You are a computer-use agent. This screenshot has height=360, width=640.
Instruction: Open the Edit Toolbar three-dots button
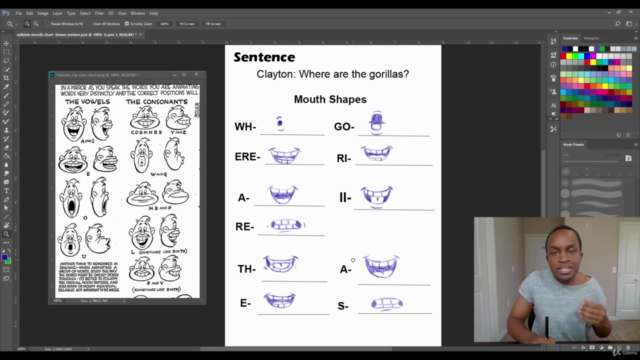(6, 243)
